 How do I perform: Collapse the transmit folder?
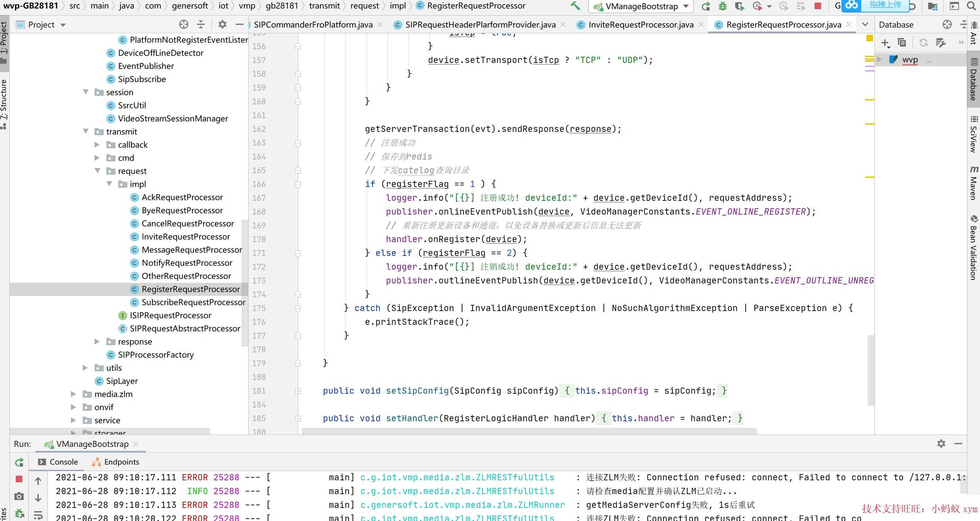click(86, 132)
